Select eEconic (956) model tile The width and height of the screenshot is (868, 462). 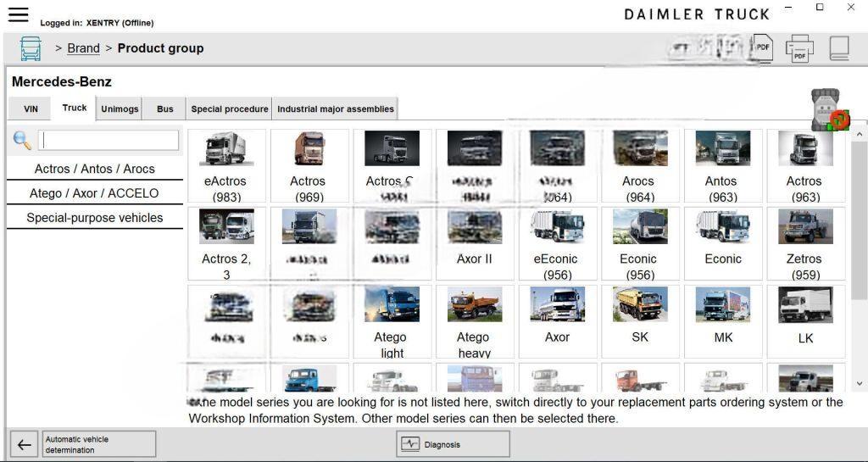(x=558, y=243)
